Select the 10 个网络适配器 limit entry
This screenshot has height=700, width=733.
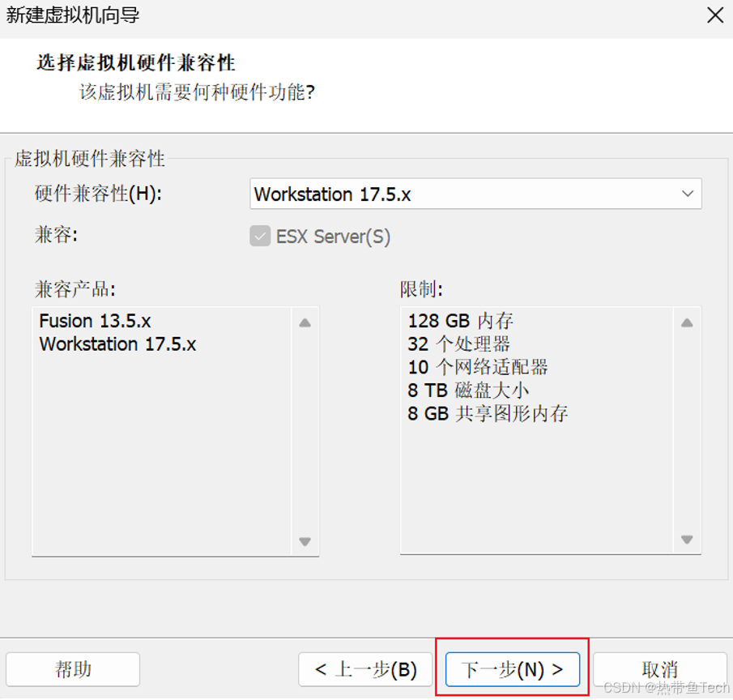pyautogui.click(x=478, y=368)
